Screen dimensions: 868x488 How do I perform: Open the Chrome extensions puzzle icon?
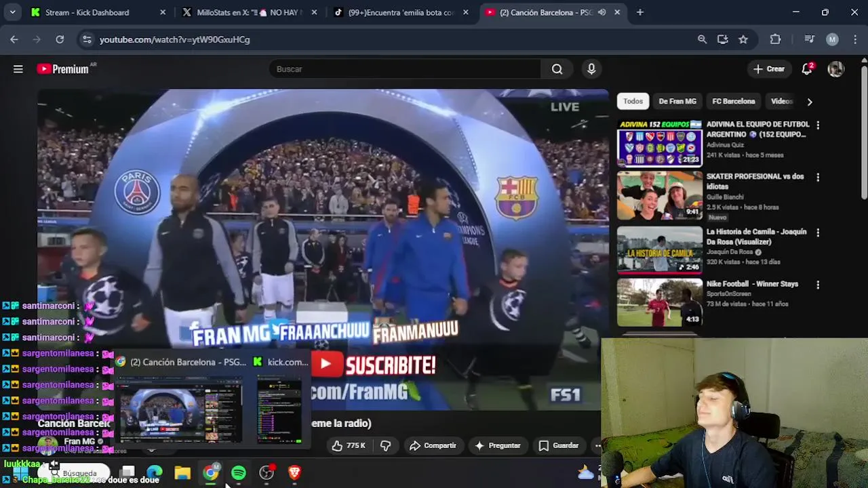(776, 39)
